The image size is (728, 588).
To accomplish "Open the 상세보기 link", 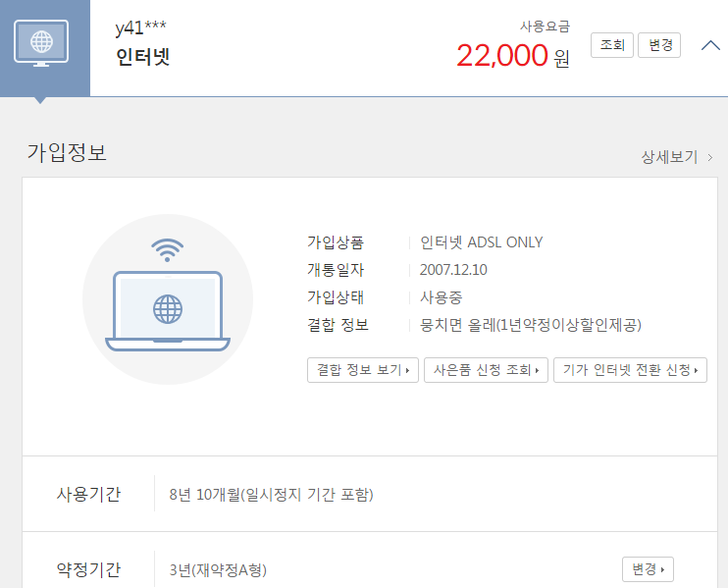I will click(676, 157).
